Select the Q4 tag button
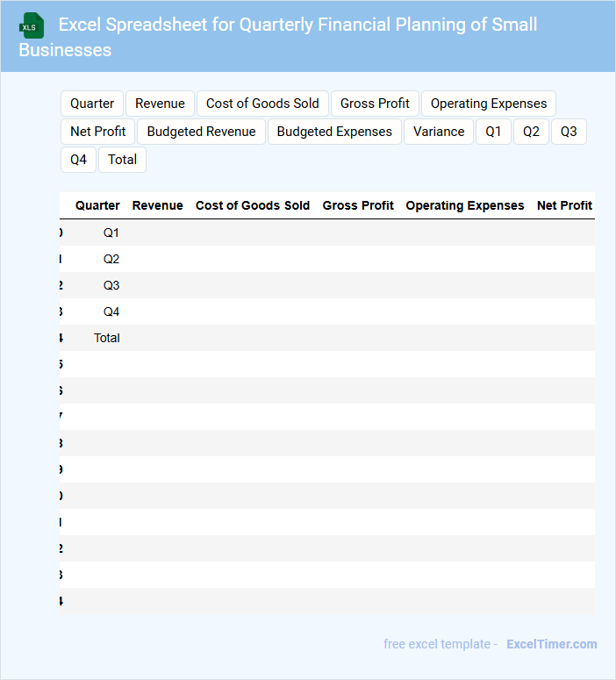 point(78,160)
